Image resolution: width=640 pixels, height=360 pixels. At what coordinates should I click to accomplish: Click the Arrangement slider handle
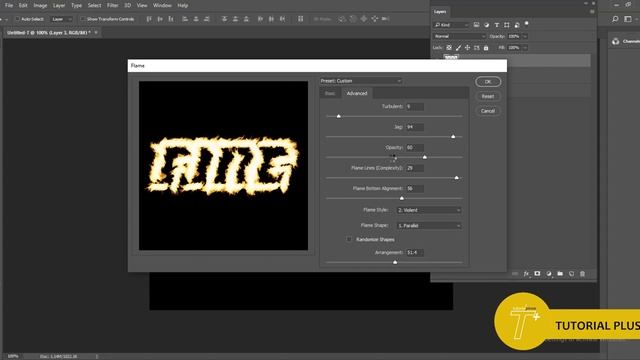point(395,262)
